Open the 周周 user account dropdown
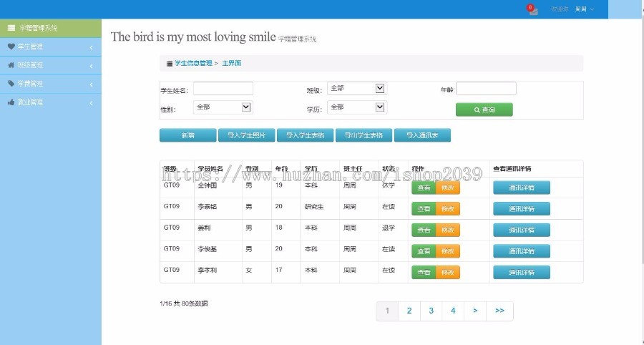 [x=585, y=9]
